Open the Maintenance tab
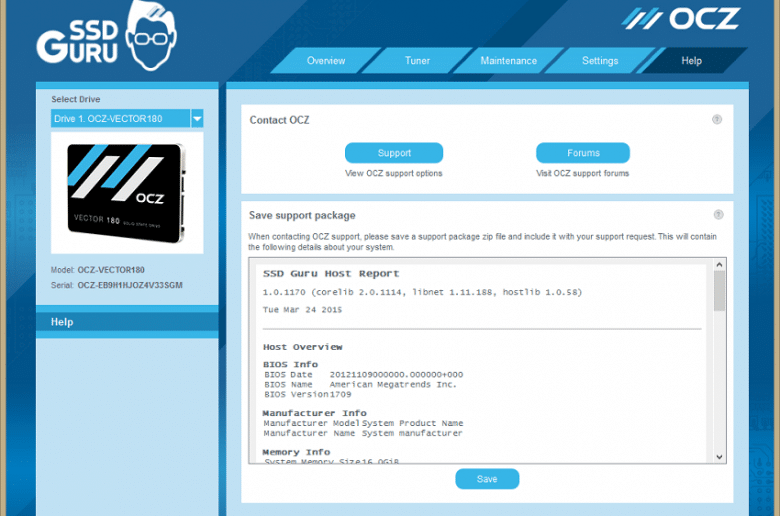Image resolution: width=780 pixels, height=516 pixels. [x=508, y=61]
